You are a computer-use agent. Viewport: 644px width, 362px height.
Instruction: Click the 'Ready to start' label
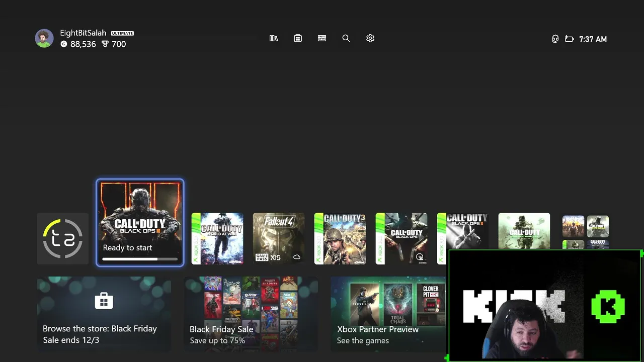click(127, 248)
